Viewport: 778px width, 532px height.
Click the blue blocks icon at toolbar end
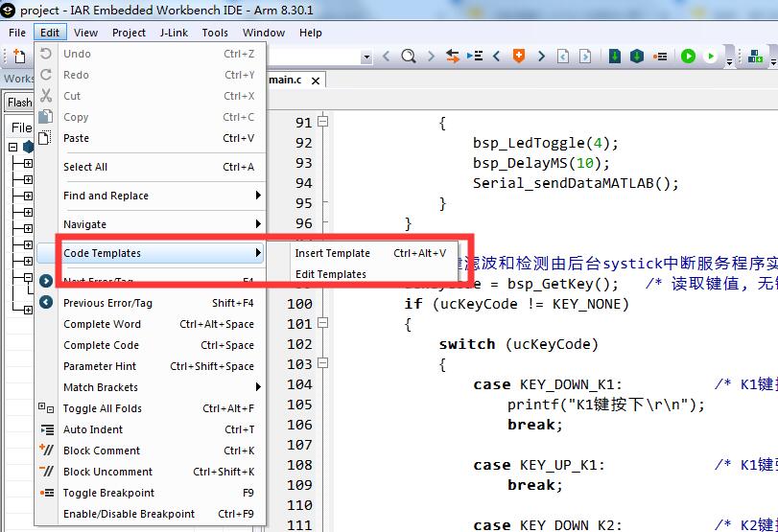click(755, 56)
